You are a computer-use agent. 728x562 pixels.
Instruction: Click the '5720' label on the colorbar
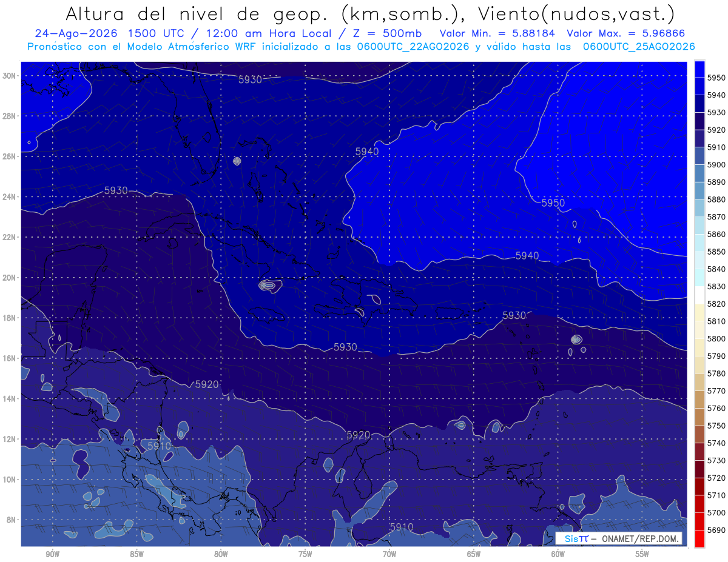[716, 478]
